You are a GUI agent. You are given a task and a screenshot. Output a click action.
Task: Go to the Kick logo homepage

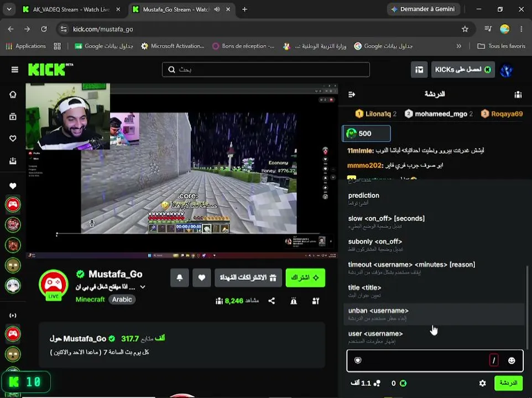[50, 69]
